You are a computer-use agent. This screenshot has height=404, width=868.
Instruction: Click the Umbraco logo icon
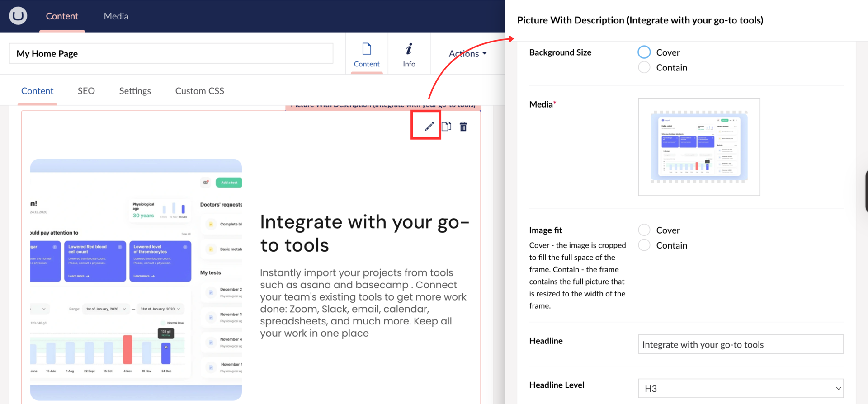click(x=18, y=16)
